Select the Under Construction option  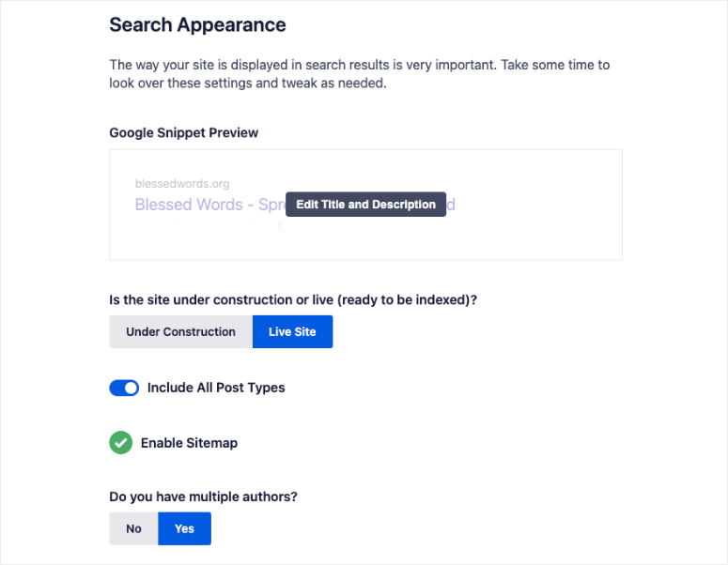tap(180, 332)
